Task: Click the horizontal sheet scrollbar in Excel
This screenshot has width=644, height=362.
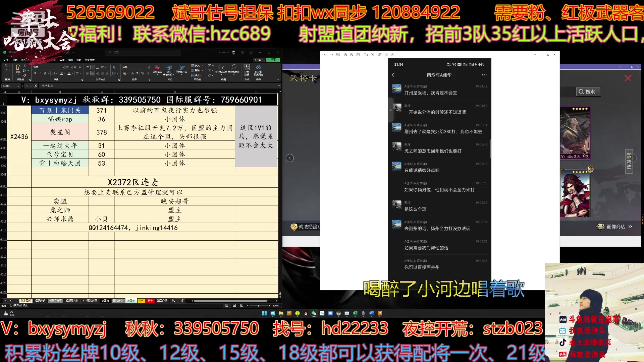Action: [x=230, y=301]
